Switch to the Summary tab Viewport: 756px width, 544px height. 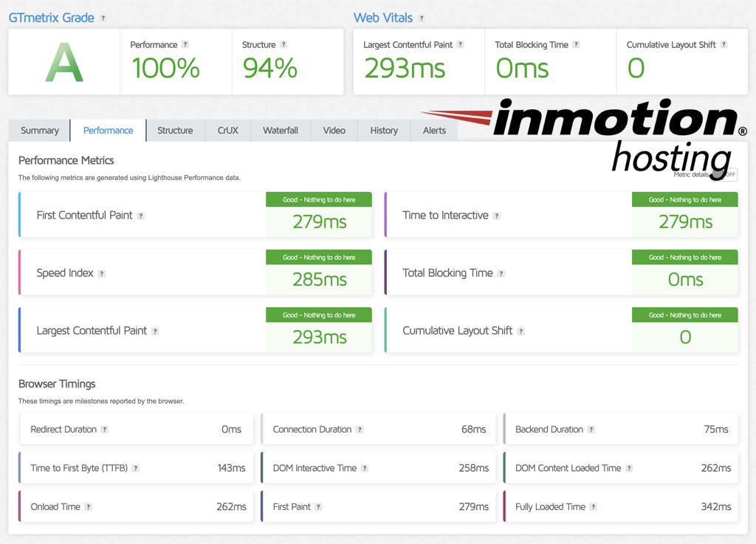pyautogui.click(x=40, y=131)
